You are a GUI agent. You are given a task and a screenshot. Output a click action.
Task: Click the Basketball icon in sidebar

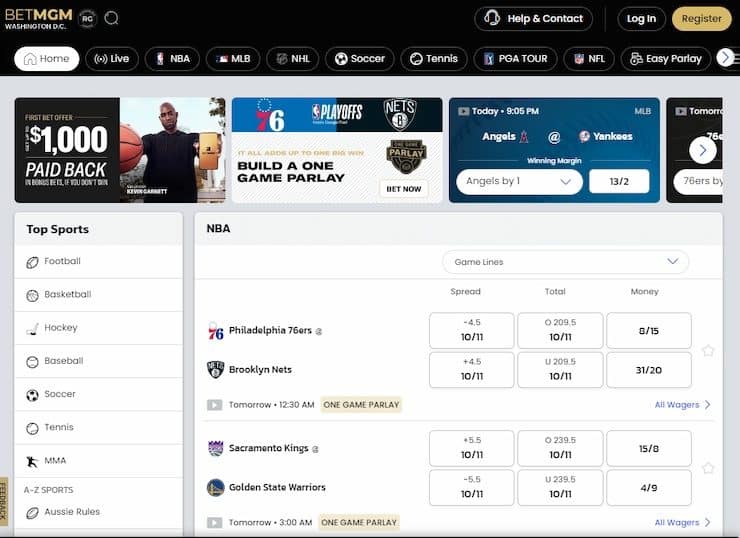click(x=32, y=296)
